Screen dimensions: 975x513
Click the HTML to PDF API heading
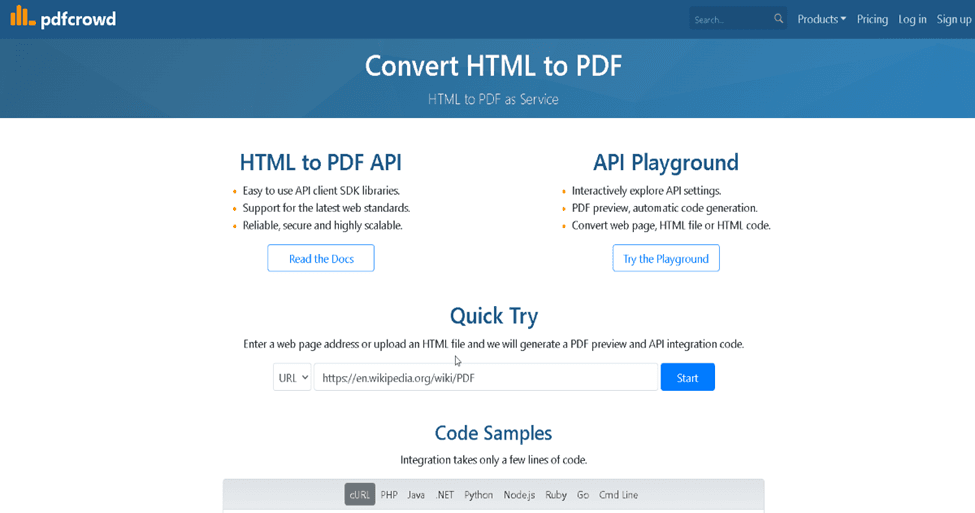[x=321, y=163]
